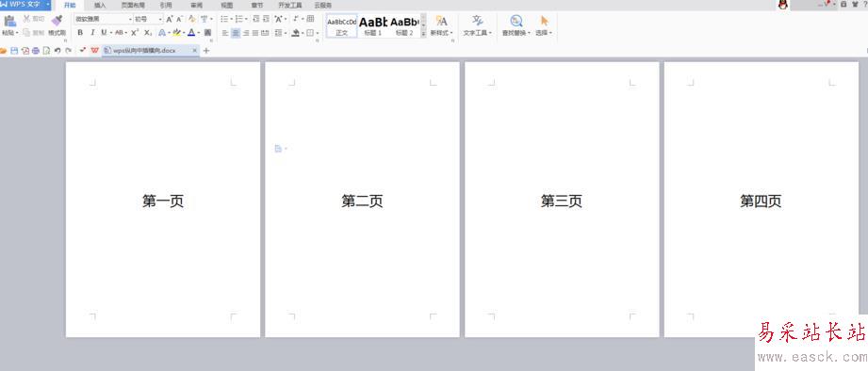Decrease font size with A-down icon

tap(179, 19)
